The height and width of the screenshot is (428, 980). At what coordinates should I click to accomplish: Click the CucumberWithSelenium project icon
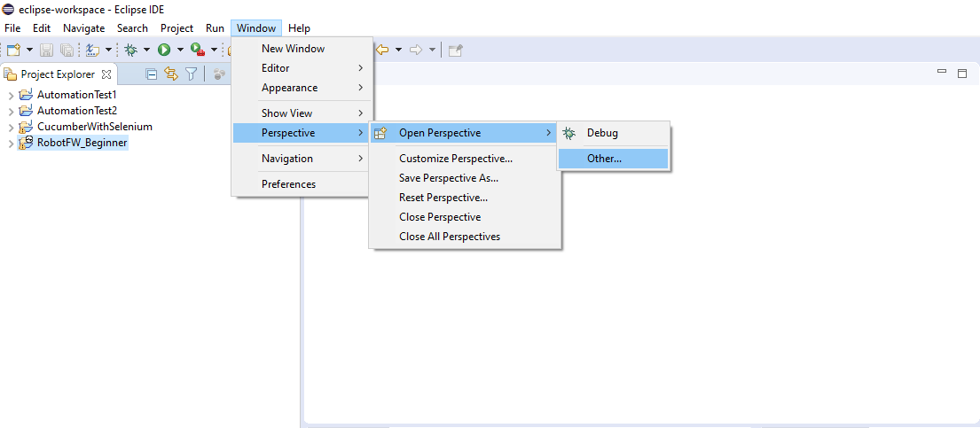pyautogui.click(x=26, y=127)
